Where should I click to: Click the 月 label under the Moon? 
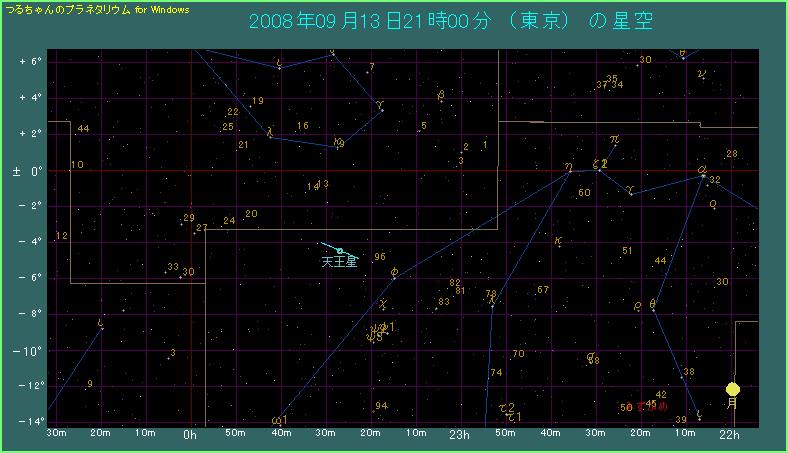[733, 404]
